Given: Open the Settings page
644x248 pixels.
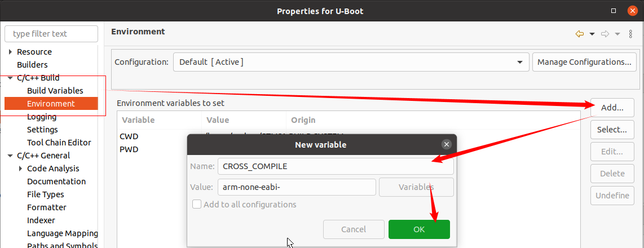Looking at the screenshot, I should click(x=42, y=130).
